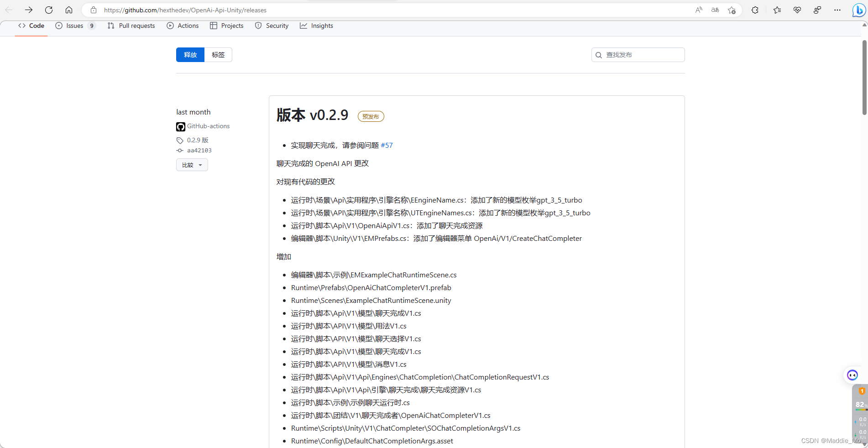This screenshot has height=448, width=868.
Task: Open the favorites list icon
Action: [x=777, y=10]
